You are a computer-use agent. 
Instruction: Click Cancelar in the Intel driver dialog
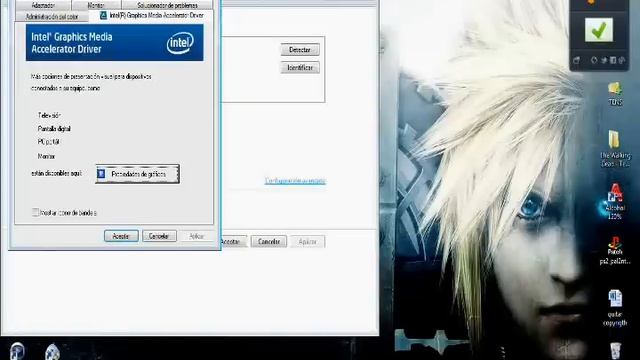[x=159, y=236]
